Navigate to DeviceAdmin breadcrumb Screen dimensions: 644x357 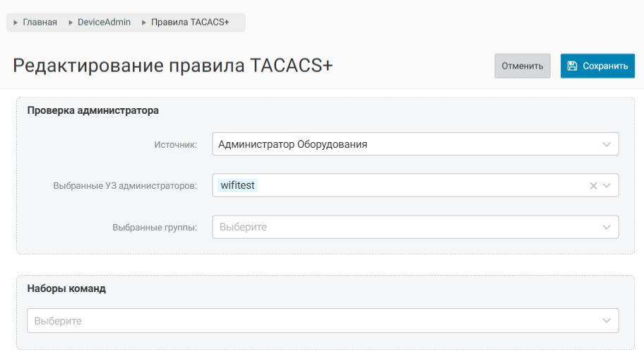[x=104, y=23]
